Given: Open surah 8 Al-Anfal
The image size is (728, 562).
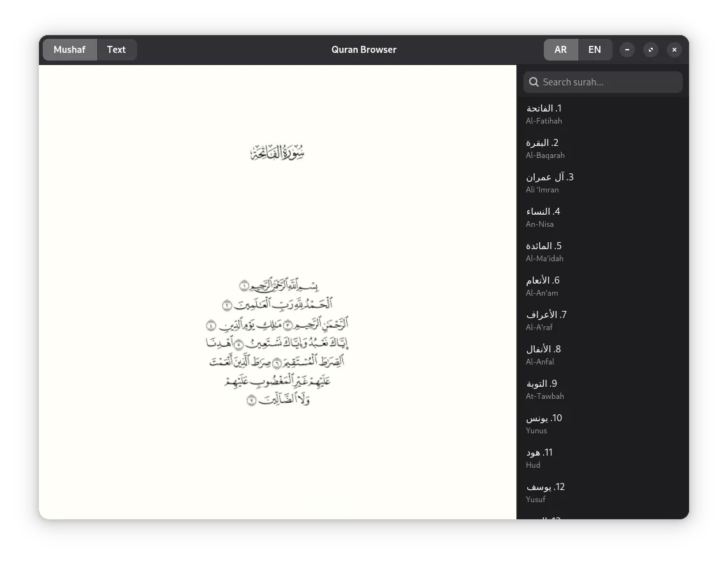Looking at the screenshot, I should coord(602,354).
